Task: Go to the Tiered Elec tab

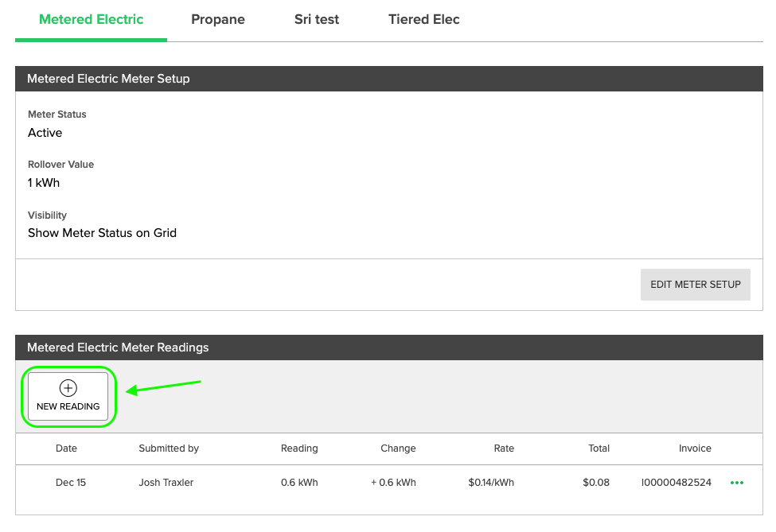Action: pyautogui.click(x=423, y=20)
